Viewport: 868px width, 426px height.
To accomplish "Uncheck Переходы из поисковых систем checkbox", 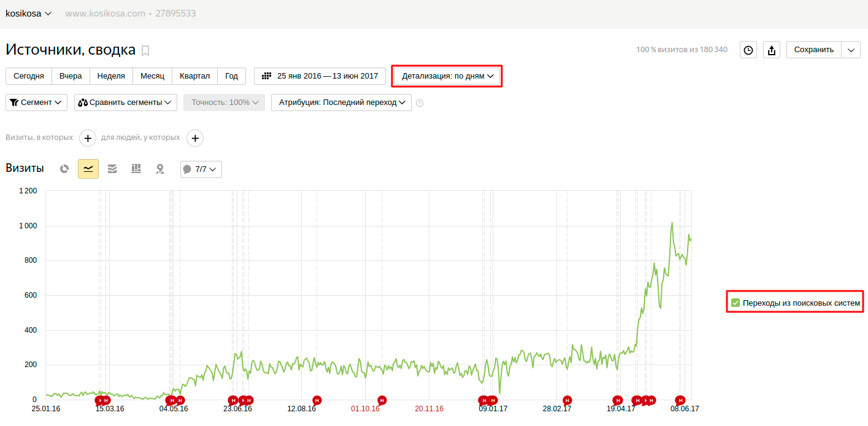I will (x=735, y=303).
